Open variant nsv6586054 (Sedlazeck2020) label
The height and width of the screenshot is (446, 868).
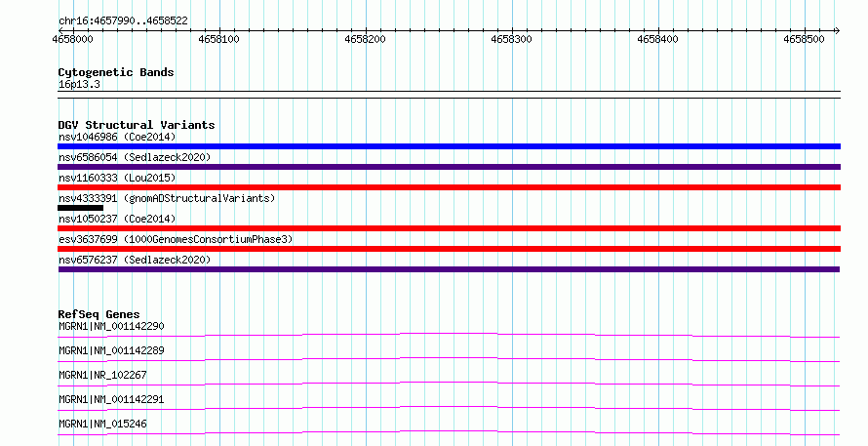tap(135, 157)
